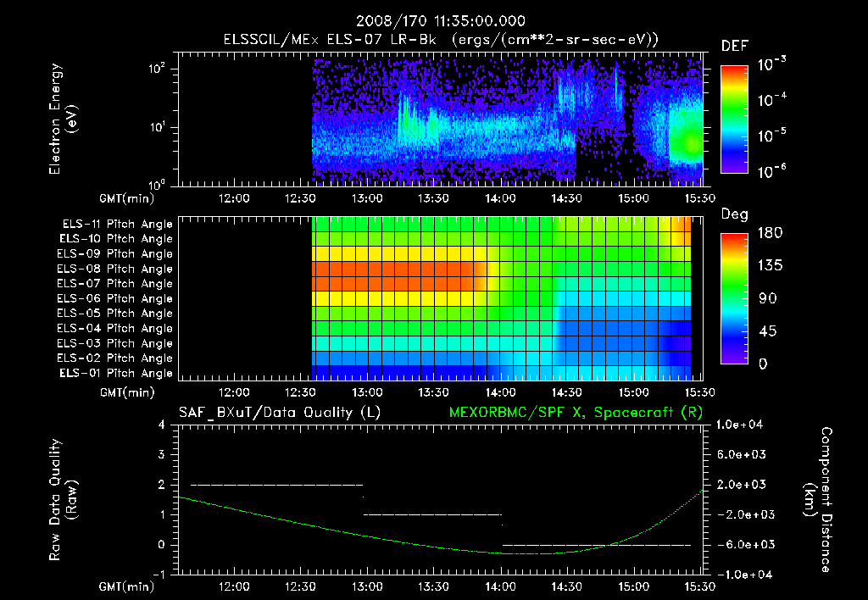
Task: Click the 10^-6 DEF scale label
Action: click(x=771, y=171)
